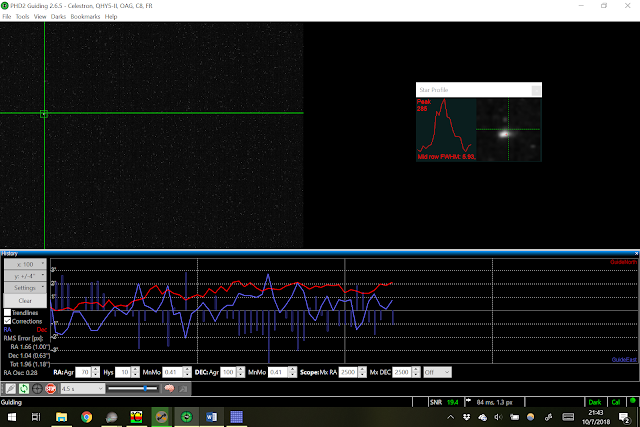Click the cloud sync tray icon
Image resolution: width=640 pixels, height=427 pixels.
482,417
